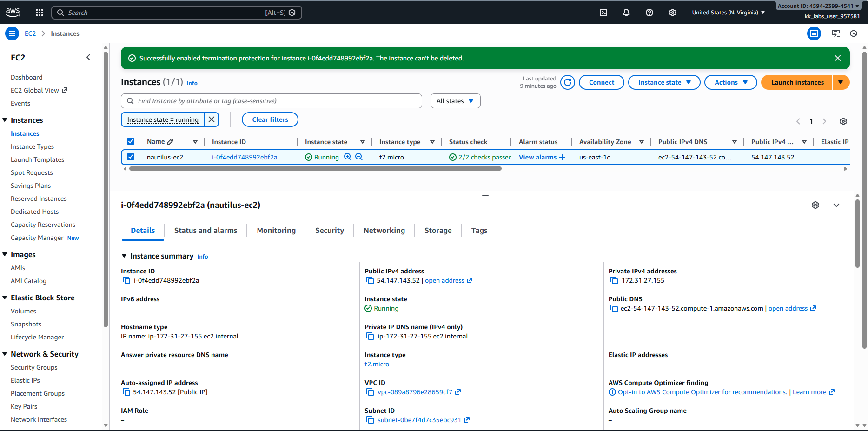Open the notifications bell
The height and width of the screenshot is (431, 868).
point(626,13)
